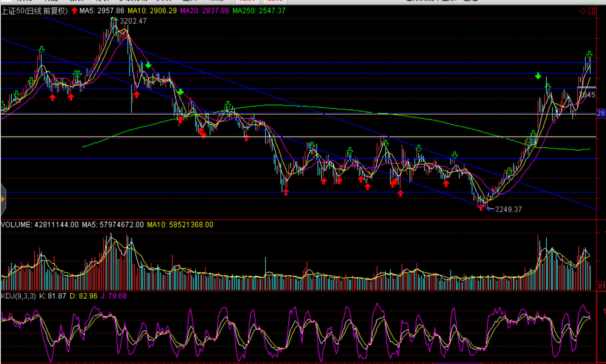Click the red split-panel icon at chart top-right

(x=592, y=11)
